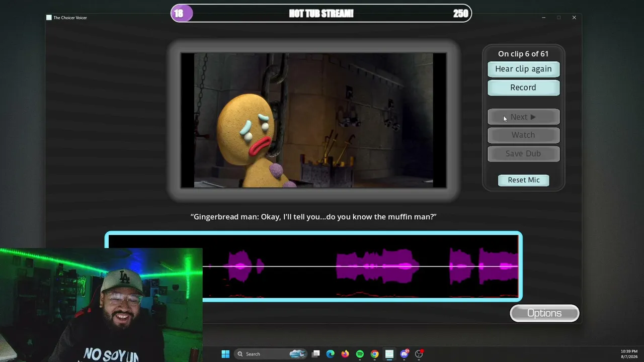This screenshot has height=362, width=644.
Task: Click the Save Dub button
Action: click(x=523, y=153)
